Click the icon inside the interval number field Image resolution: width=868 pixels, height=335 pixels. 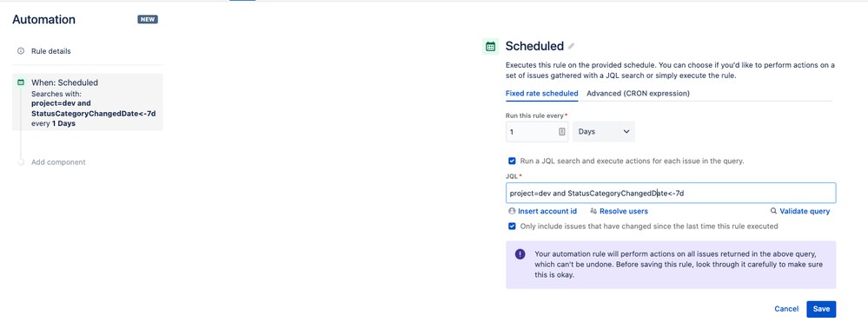click(x=562, y=132)
